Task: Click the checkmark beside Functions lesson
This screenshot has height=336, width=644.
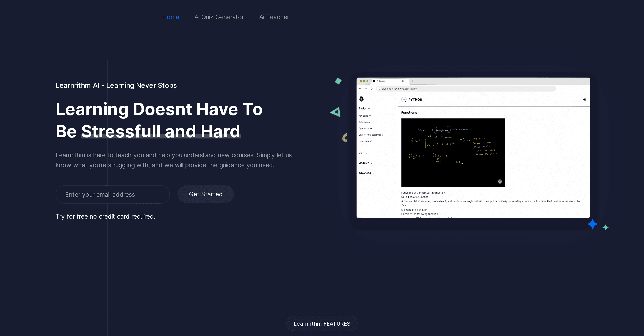Action: tap(371, 141)
